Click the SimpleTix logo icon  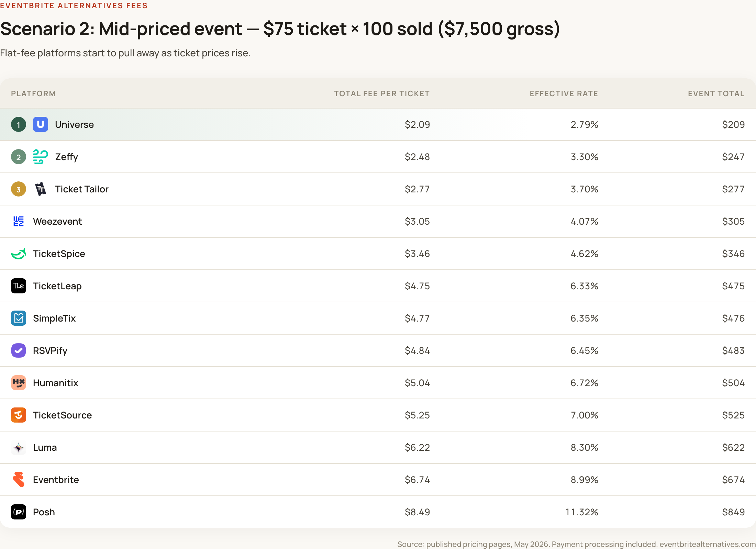(19, 318)
